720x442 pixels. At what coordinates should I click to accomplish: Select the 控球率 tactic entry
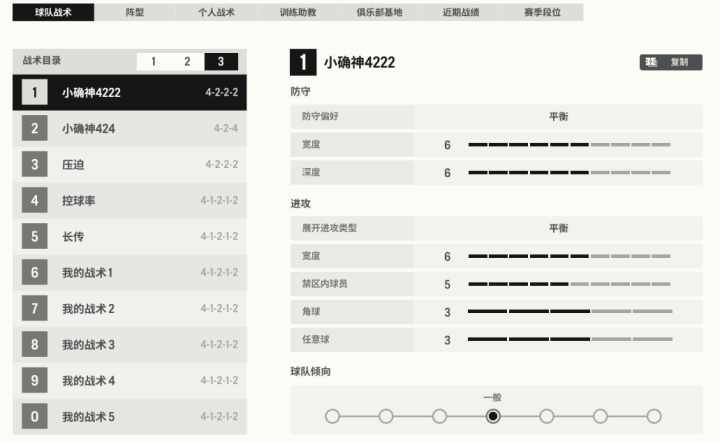tap(130, 200)
